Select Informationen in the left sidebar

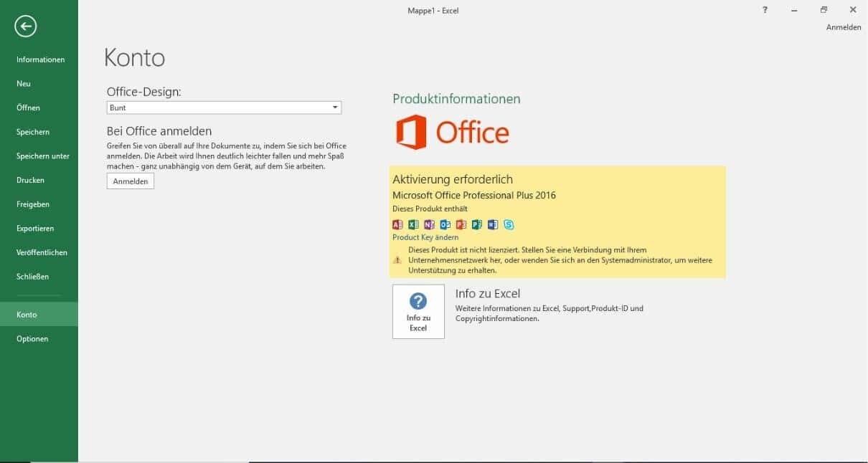(40, 59)
